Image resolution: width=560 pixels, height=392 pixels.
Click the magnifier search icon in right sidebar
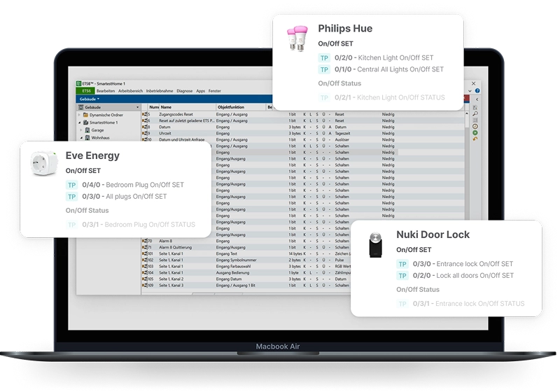tap(475, 113)
